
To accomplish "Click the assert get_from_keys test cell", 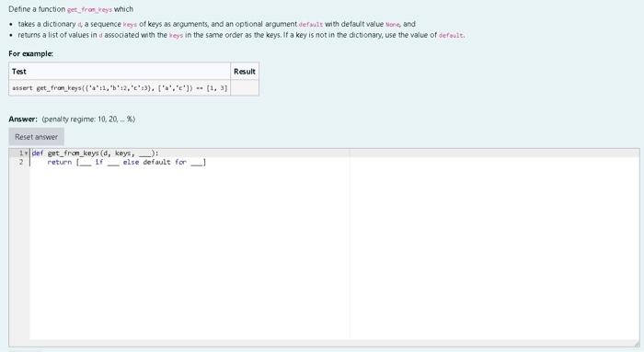I will point(120,88).
